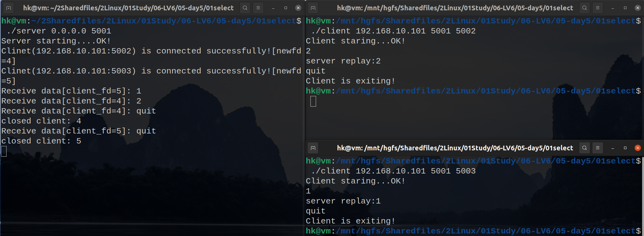Close the client 5003 terminal with the red button
Screen dimensions: 644x236
pyautogui.click(x=638, y=148)
